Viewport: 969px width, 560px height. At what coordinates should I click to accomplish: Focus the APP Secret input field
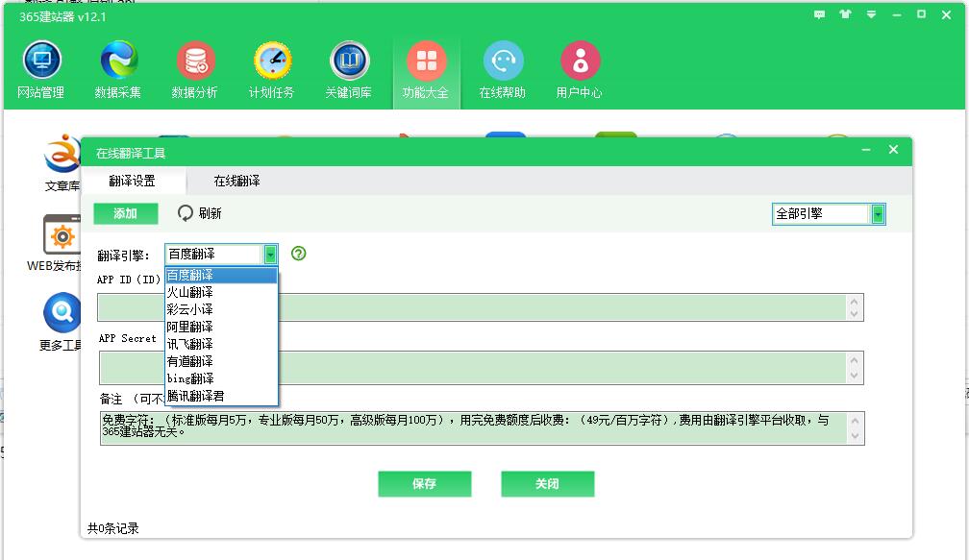(482, 368)
